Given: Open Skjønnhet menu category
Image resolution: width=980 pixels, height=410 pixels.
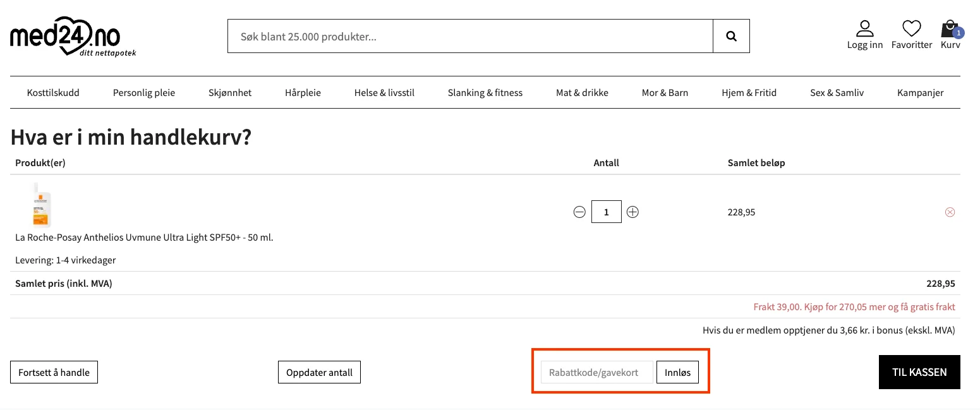Looking at the screenshot, I should tap(230, 92).
